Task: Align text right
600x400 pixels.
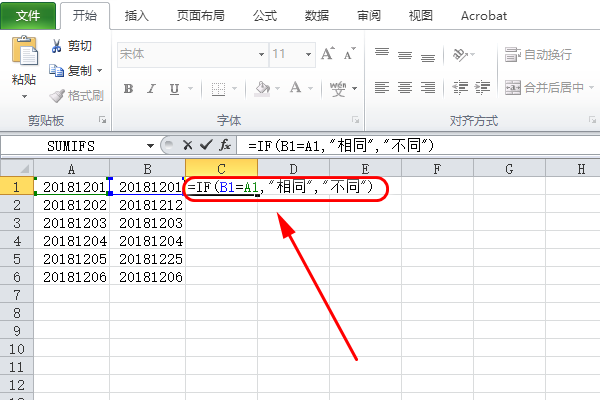Action: point(428,88)
